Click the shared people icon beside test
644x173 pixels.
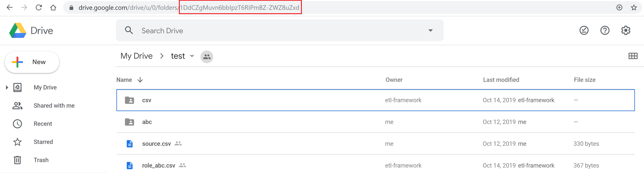pos(206,57)
